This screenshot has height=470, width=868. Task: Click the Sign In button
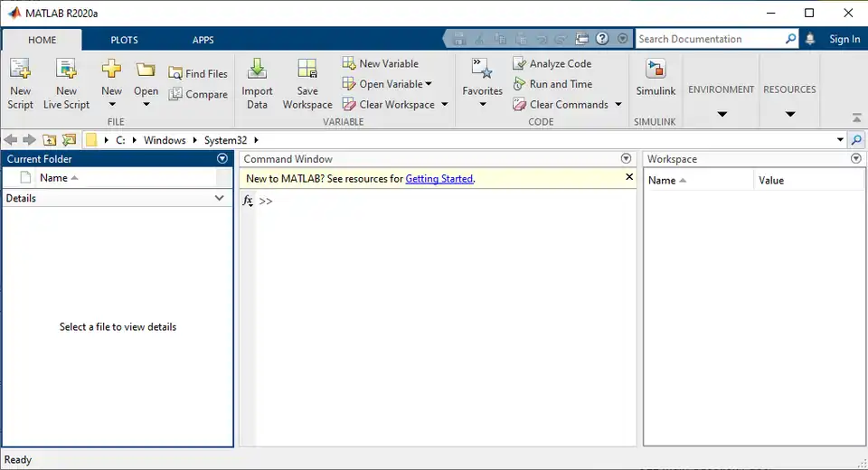pyautogui.click(x=844, y=39)
